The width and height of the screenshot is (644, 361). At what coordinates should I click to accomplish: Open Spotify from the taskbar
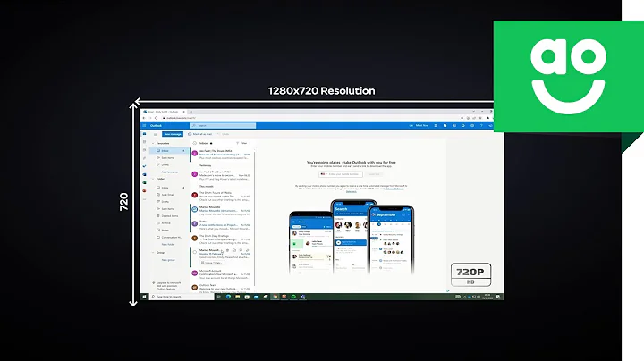[x=293, y=297]
